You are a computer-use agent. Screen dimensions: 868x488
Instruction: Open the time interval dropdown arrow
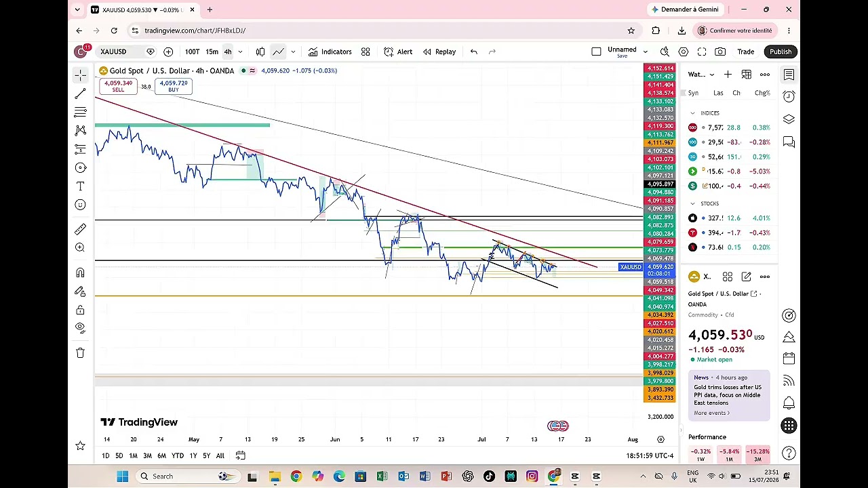[240, 52]
